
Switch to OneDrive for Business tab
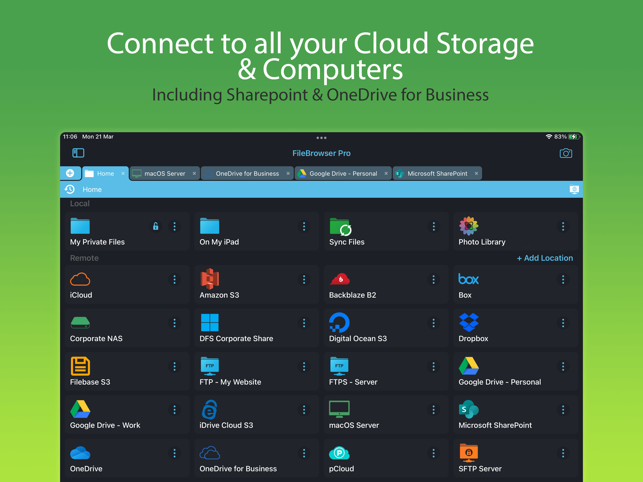(247, 174)
